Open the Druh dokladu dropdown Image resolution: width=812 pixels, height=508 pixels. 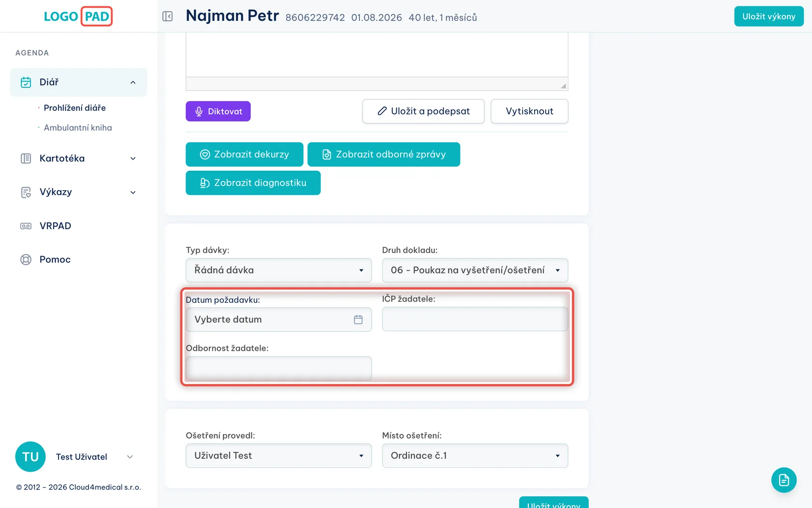[x=475, y=270]
